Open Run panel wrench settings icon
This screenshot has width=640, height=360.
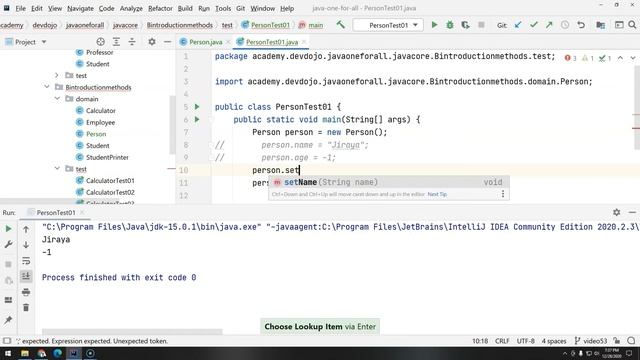click(x=8, y=244)
